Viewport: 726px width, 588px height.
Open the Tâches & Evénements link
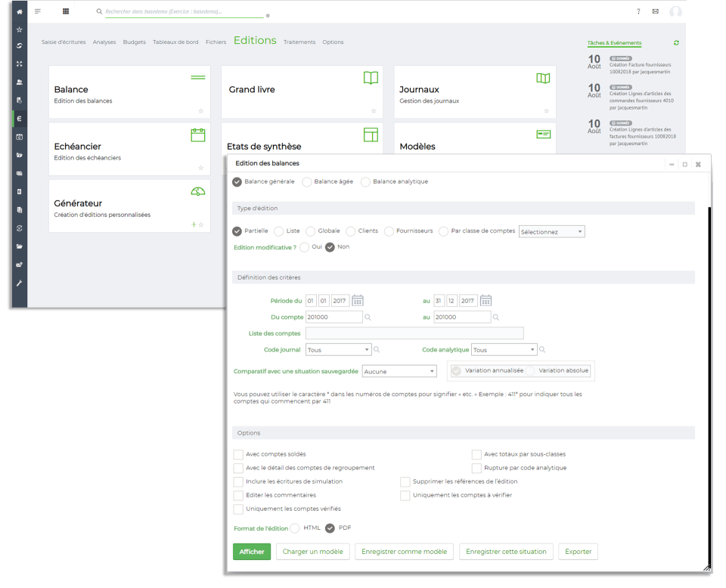click(x=614, y=43)
